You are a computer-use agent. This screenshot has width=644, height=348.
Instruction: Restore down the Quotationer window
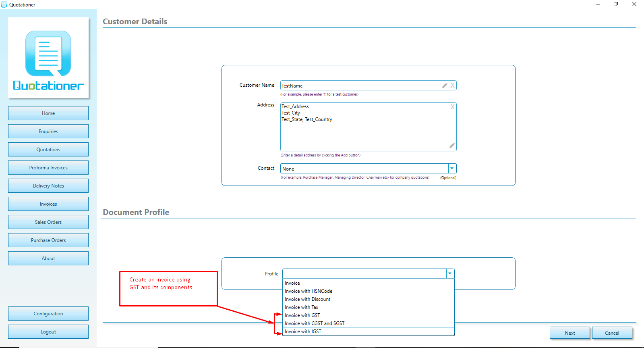(x=616, y=4)
